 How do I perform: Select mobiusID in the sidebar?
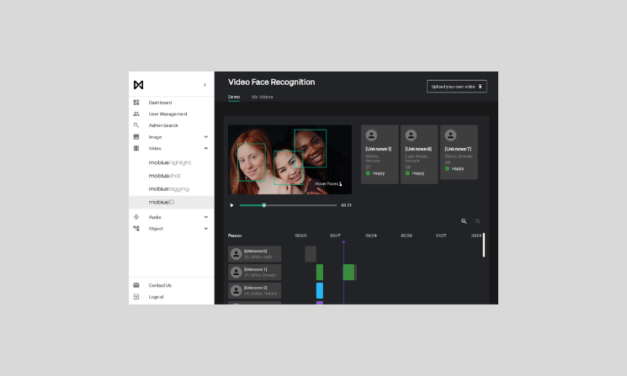tap(171, 202)
